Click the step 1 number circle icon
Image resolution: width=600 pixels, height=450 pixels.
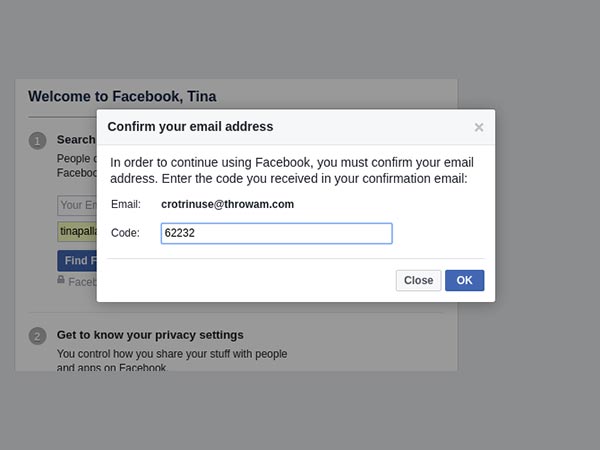[37, 141]
